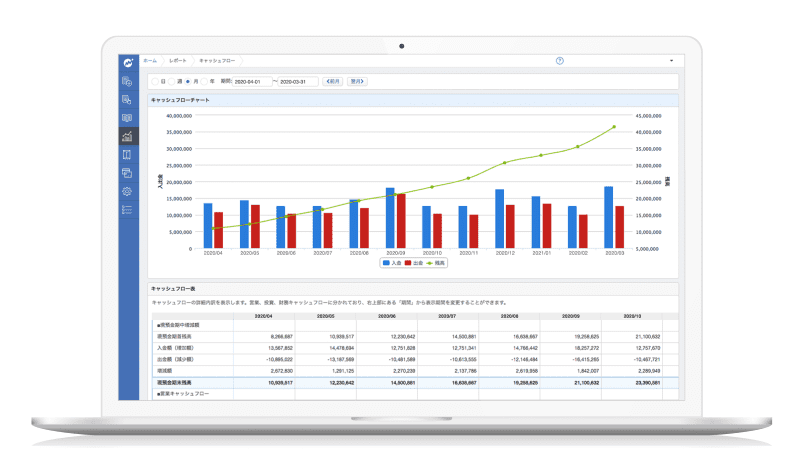Go to レポート in the breadcrumb

click(178, 61)
